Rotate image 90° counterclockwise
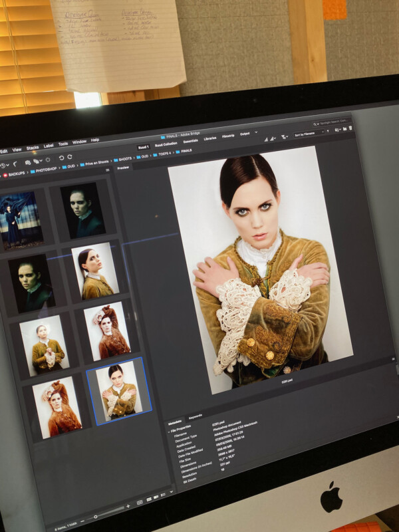The image size is (399, 532). 61,158
